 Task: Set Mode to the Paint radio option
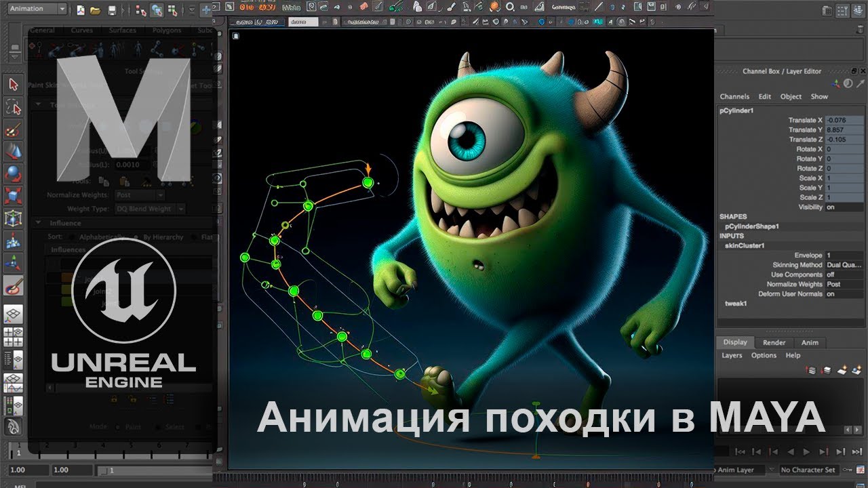point(119,427)
